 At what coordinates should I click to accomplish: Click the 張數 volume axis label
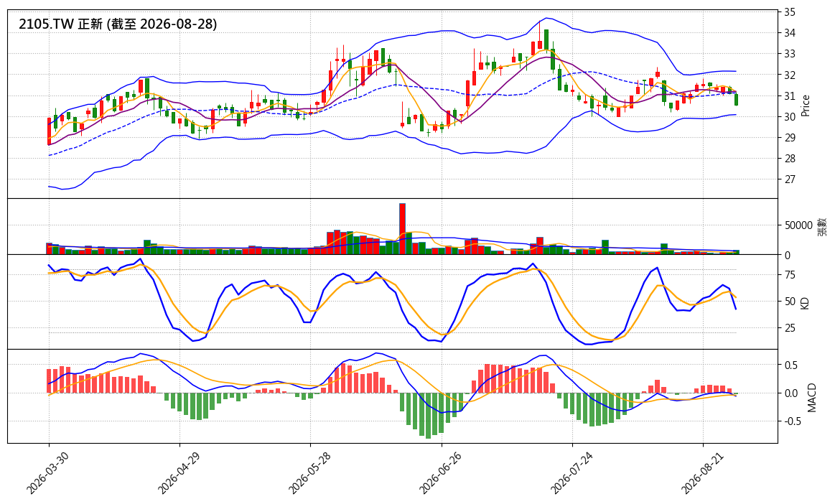point(822,227)
